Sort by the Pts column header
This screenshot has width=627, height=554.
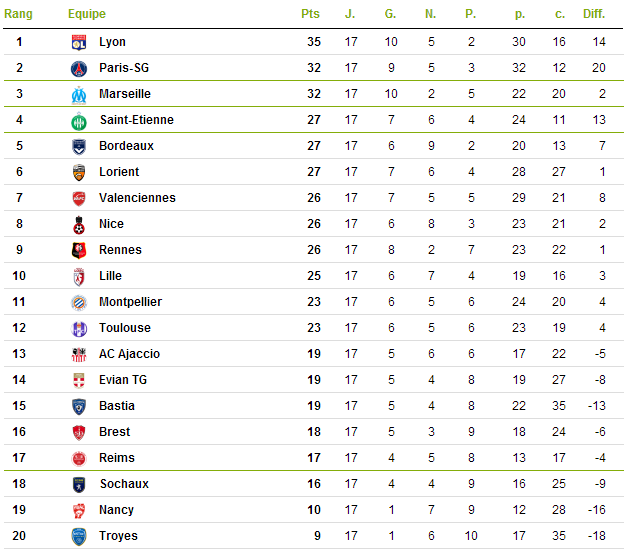(310, 14)
